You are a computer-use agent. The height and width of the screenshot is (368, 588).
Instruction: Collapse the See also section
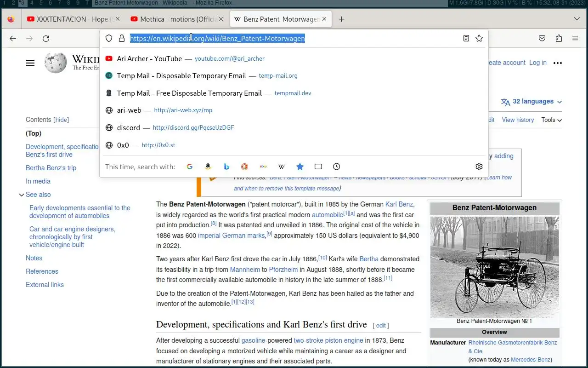21,195
